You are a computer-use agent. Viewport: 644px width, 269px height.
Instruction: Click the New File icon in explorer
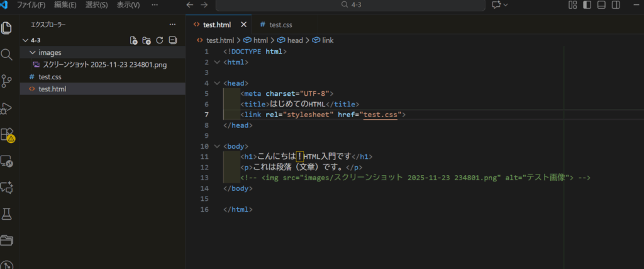click(133, 40)
